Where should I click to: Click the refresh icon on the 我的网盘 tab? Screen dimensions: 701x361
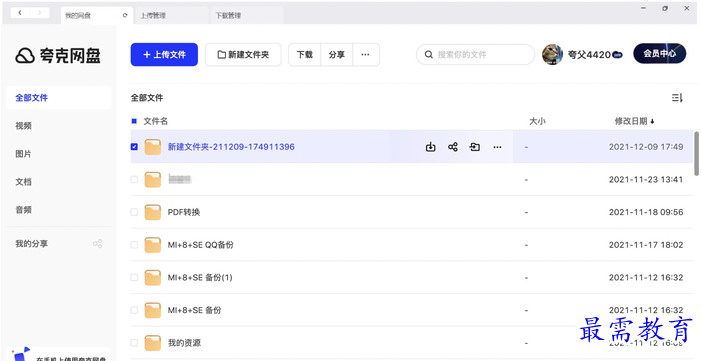pos(125,15)
